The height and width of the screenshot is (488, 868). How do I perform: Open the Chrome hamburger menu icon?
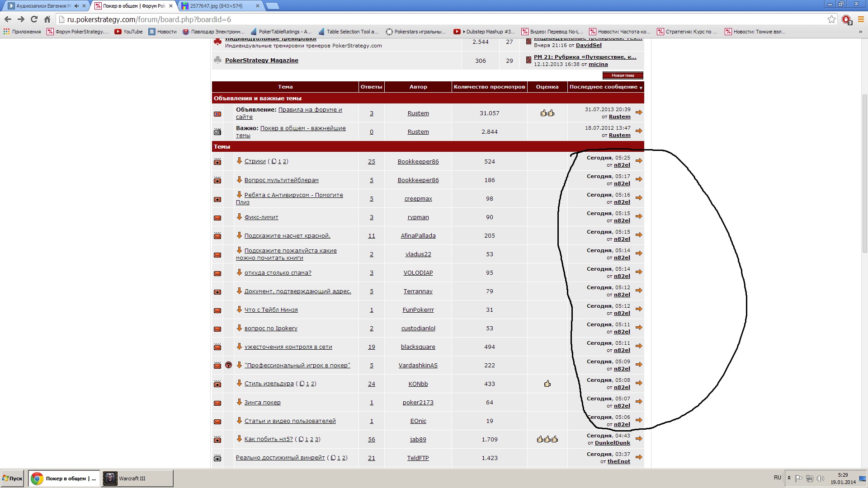pos(861,19)
